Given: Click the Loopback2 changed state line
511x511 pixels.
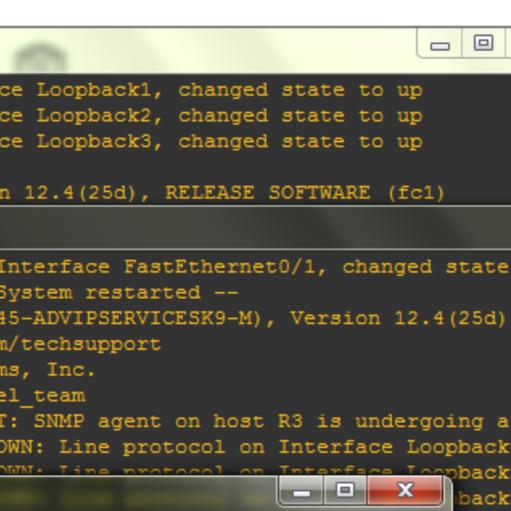Looking at the screenshot, I should coord(211,116).
